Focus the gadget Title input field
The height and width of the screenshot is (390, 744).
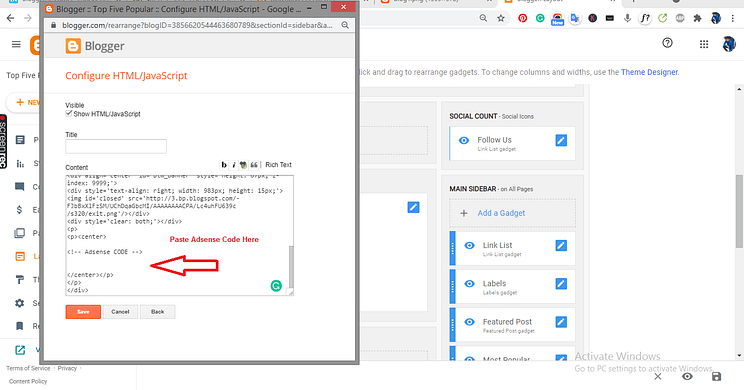[116, 146]
